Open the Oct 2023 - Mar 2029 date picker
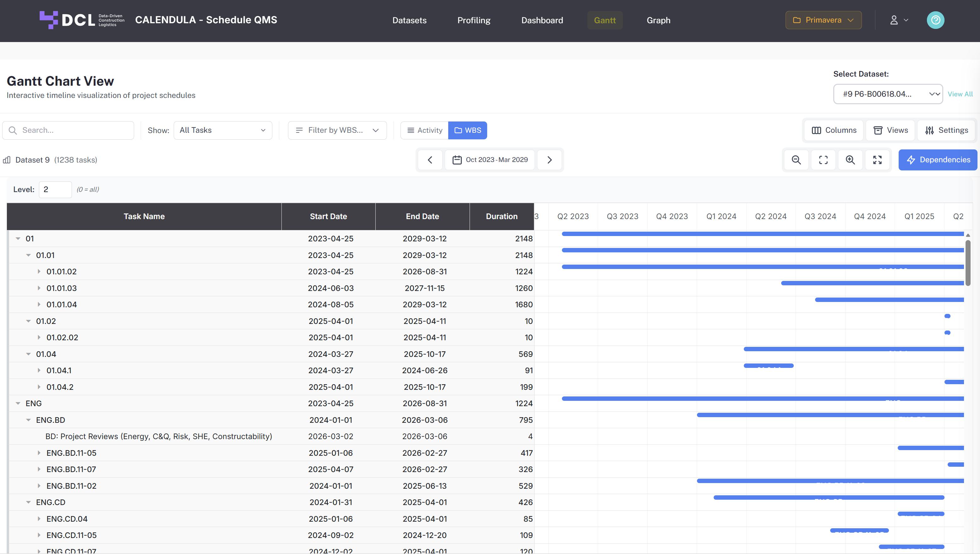980x554 pixels. 490,160
